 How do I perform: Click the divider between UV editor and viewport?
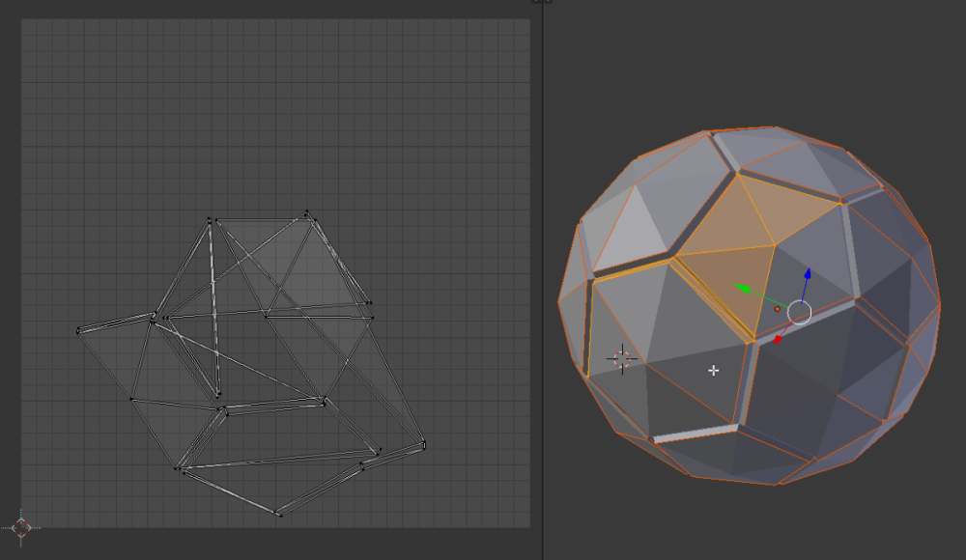coord(542,280)
